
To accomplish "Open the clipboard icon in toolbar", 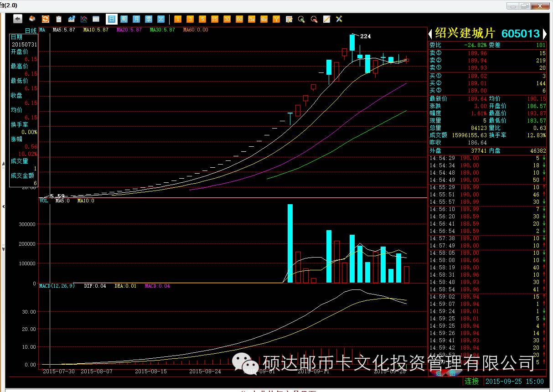I will coord(58,19).
